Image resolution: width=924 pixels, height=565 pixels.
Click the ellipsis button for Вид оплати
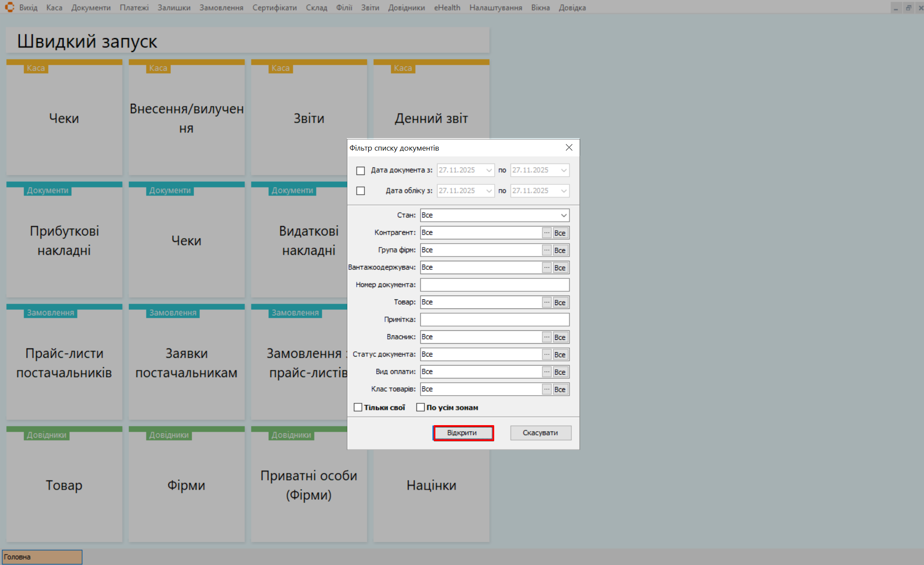pos(546,372)
